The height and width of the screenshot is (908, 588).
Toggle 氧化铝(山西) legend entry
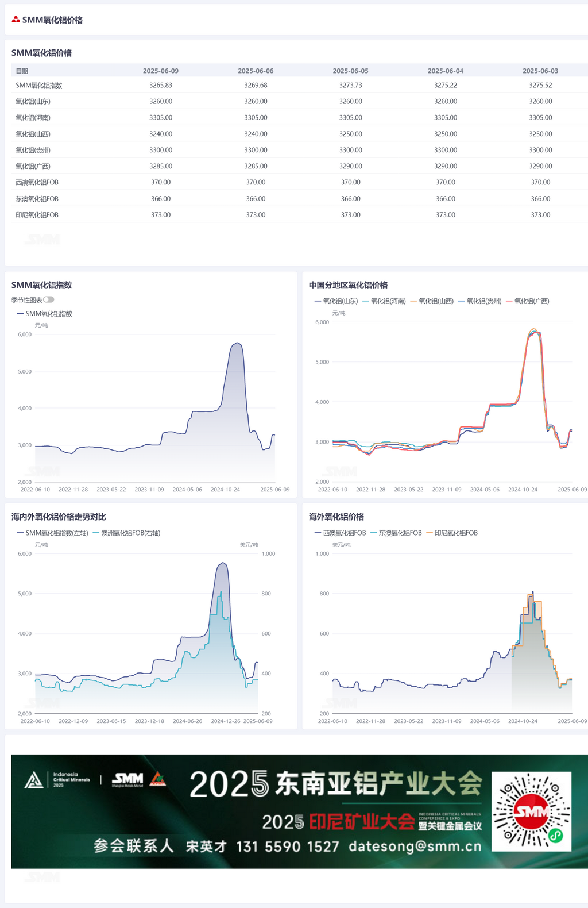(432, 301)
